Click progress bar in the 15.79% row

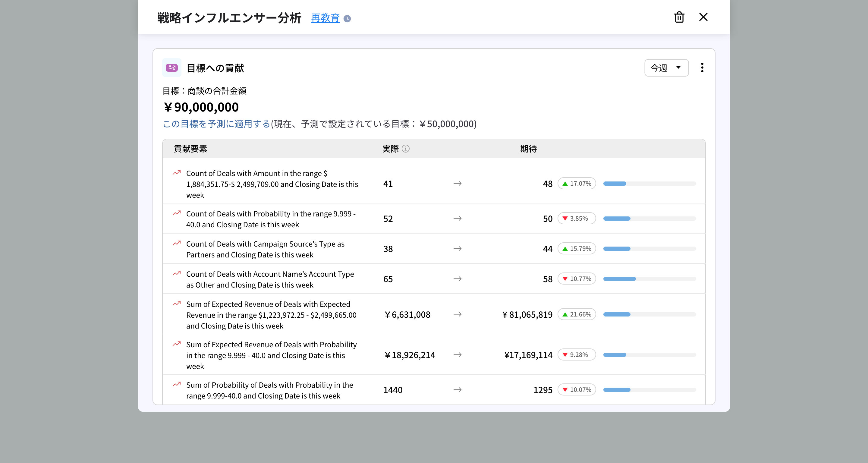(x=649, y=249)
